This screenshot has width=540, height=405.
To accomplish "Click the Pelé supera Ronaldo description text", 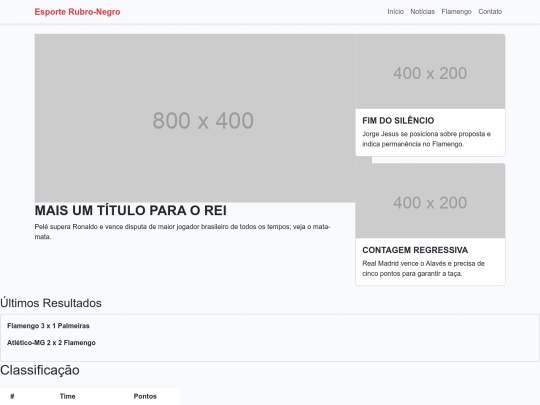I will click(183, 232).
